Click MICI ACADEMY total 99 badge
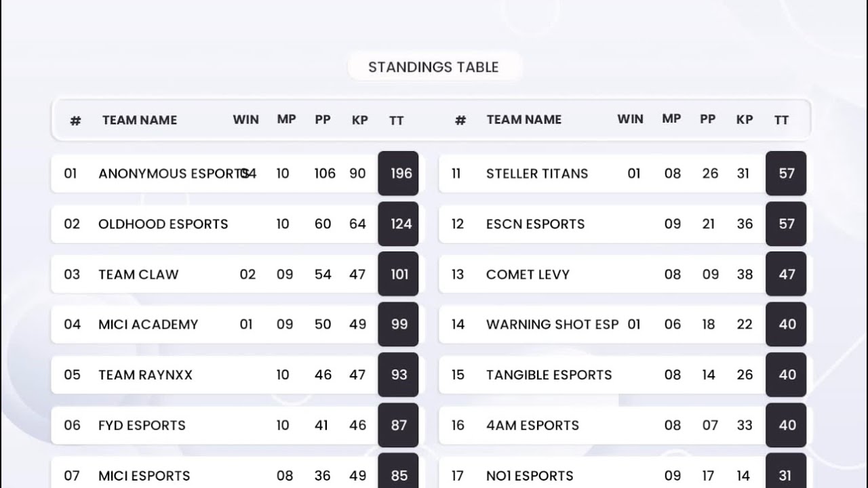Viewport: 868px width, 488px height. point(398,325)
